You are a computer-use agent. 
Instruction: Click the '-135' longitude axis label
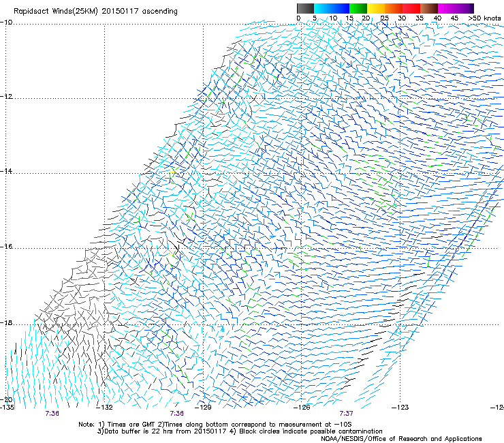(7, 408)
